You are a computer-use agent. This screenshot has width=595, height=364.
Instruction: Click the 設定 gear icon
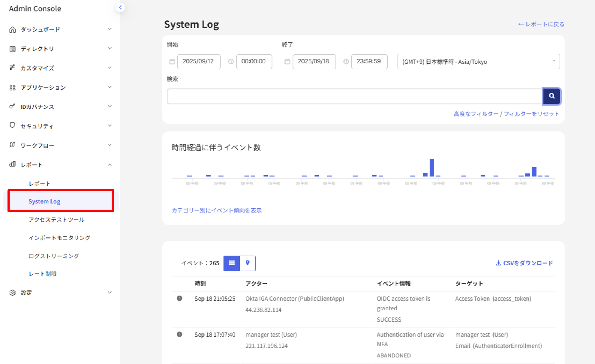click(12, 293)
